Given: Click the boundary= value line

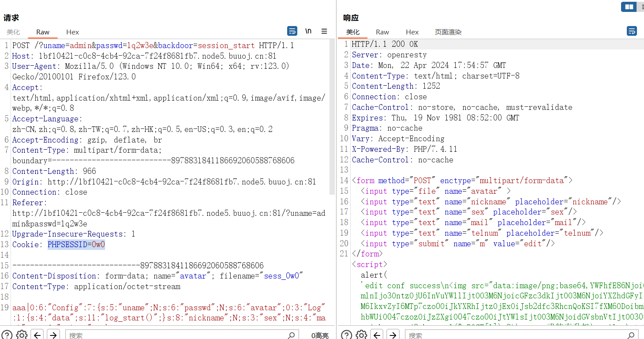Looking at the screenshot, I should pos(153,161).
